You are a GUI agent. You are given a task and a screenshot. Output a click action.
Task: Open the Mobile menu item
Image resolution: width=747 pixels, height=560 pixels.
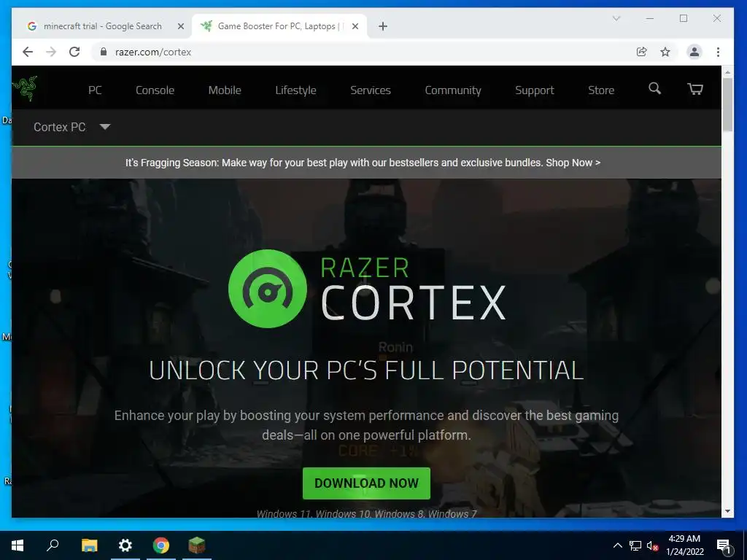point(225,90)
